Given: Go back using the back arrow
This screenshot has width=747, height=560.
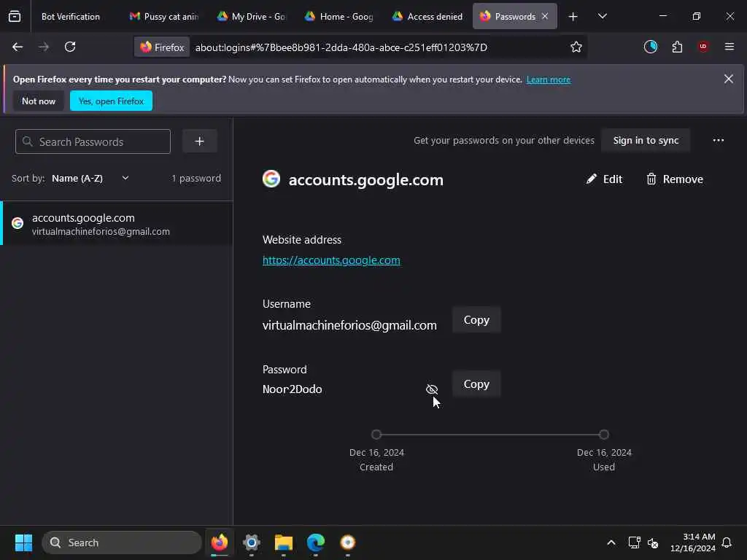Looking at the screenshot, I should 18,47.
